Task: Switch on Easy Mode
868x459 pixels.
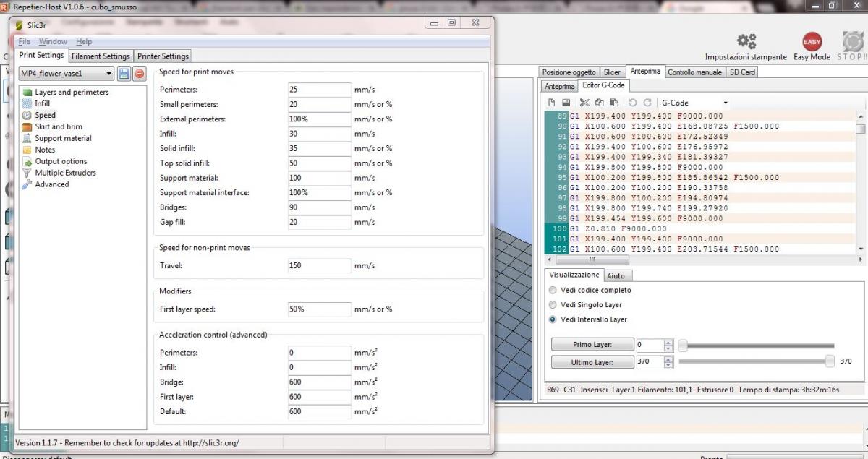Action: [x=812, y=42]
